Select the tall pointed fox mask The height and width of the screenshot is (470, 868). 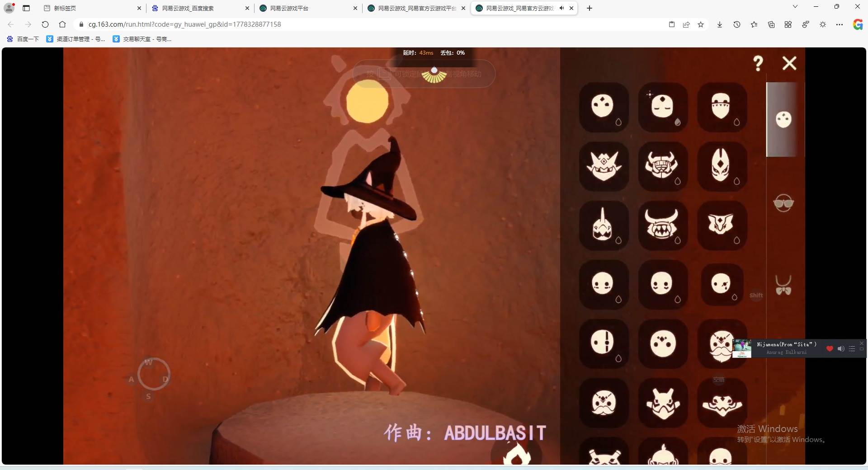click(x=722, y=166)
